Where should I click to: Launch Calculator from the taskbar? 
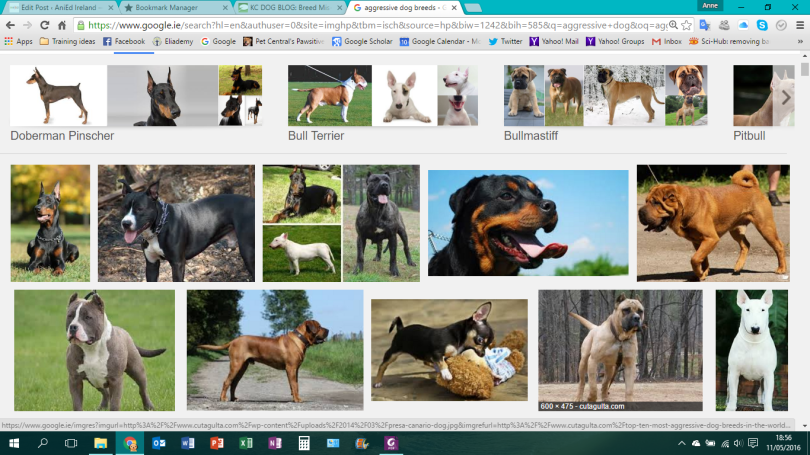tap(304, 442)
